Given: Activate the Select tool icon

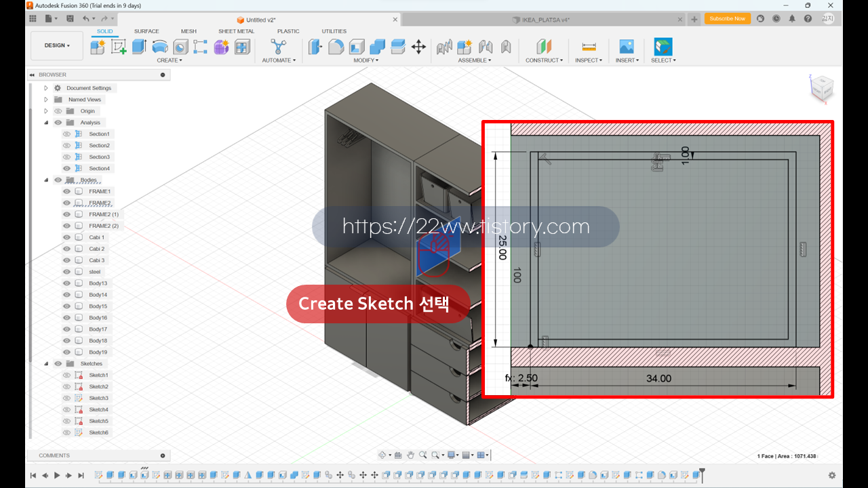Looking at the screenshot, I should [x=663, y=47].
